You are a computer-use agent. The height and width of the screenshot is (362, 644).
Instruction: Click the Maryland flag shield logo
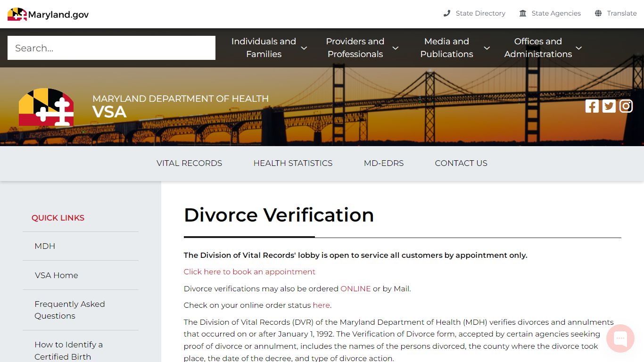tap(46, 107)
